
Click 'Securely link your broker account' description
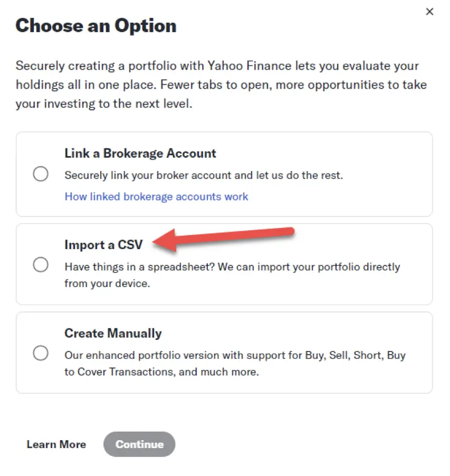click(204, 175)
